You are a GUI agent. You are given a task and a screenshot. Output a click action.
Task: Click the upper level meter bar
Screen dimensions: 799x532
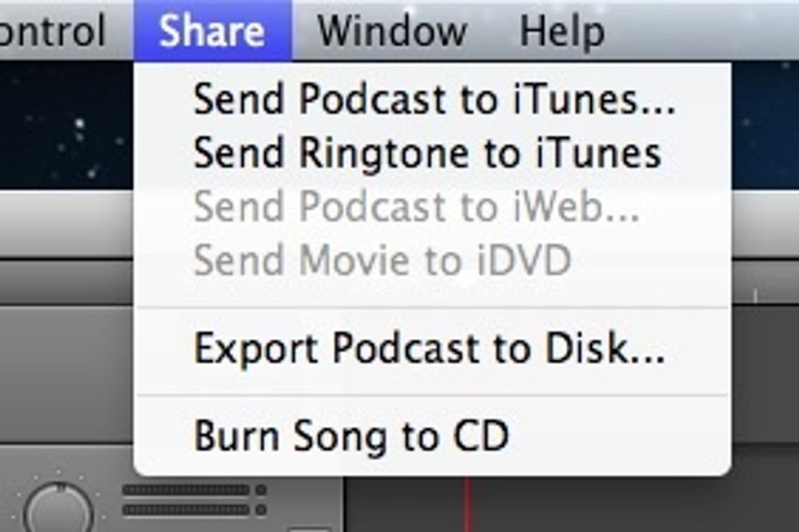[x=186, y=490]
